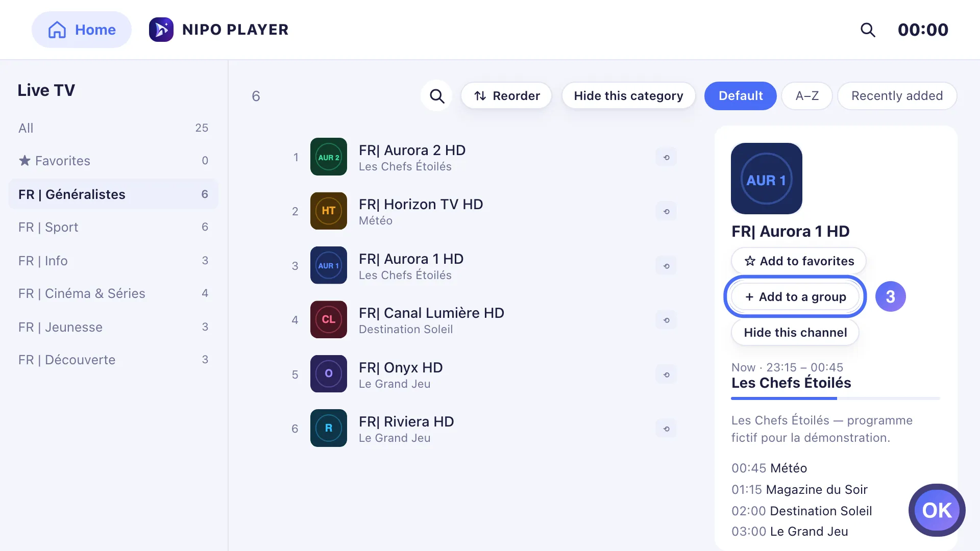Viewport: 980px width, 551px height.
Task: Open the Favorites category
Action: click(113, 161)
